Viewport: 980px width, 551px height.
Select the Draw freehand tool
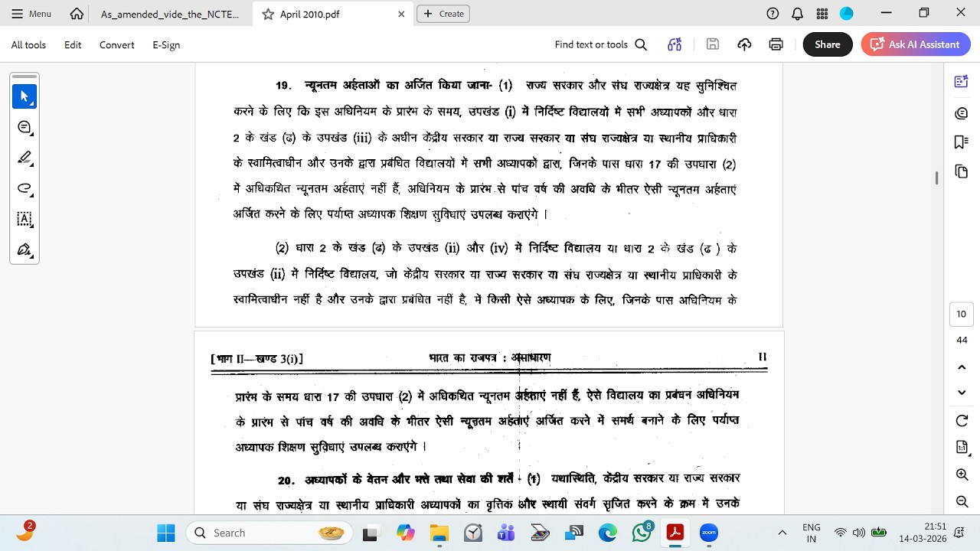[24, 188]
